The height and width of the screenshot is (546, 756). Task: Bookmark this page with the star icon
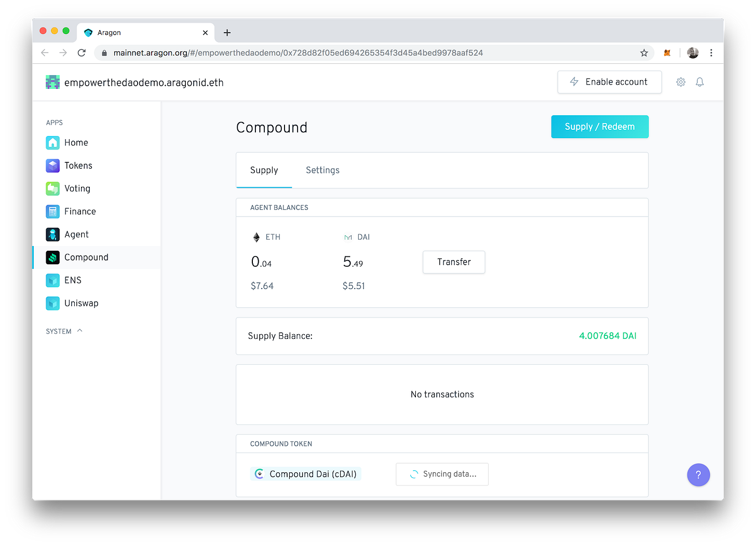pyautogui.click(x=644, y=53)
